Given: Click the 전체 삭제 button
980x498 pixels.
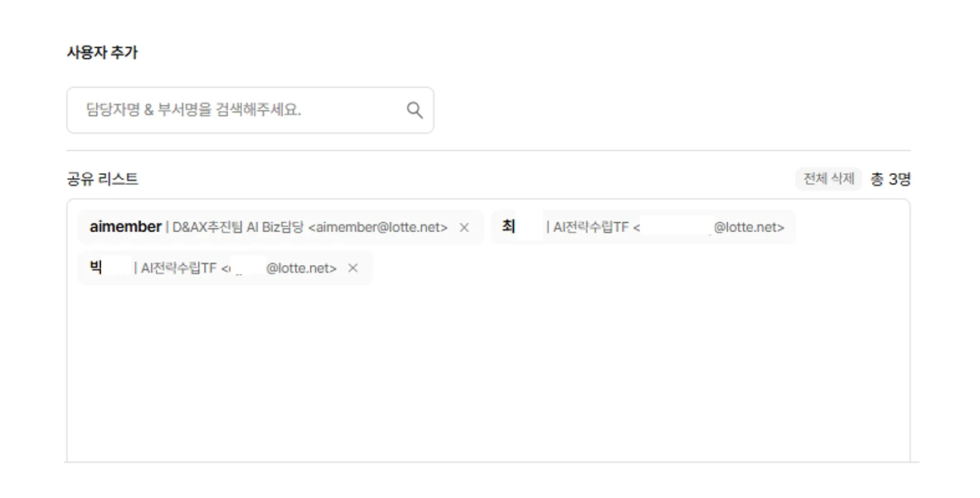Looking at the screenshot, I should click(828, 179).
